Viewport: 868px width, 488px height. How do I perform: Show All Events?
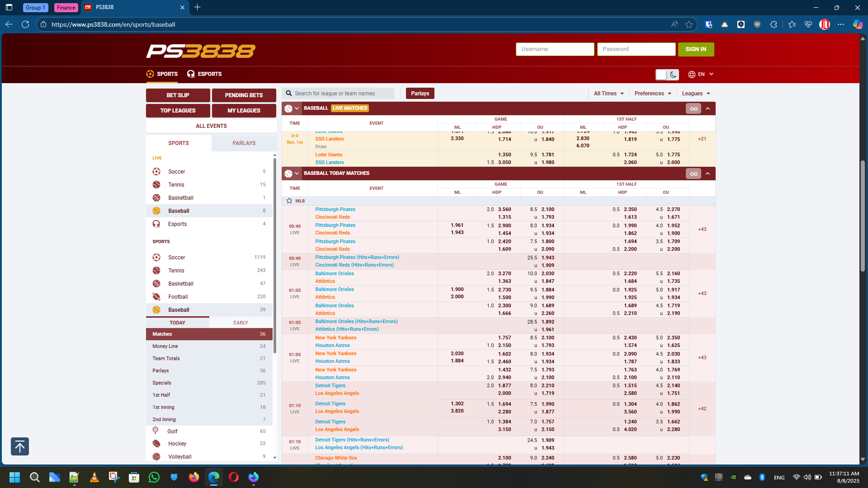tap(212, 126)
